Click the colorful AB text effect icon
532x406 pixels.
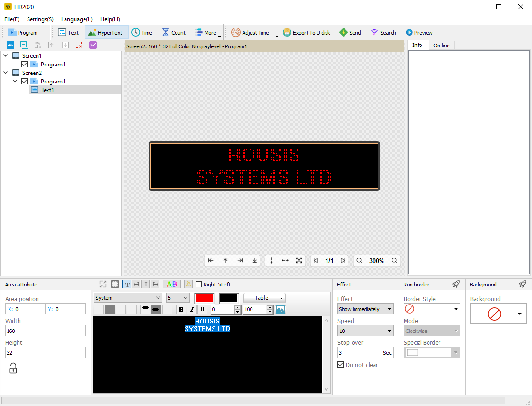(x=172, y=284)
